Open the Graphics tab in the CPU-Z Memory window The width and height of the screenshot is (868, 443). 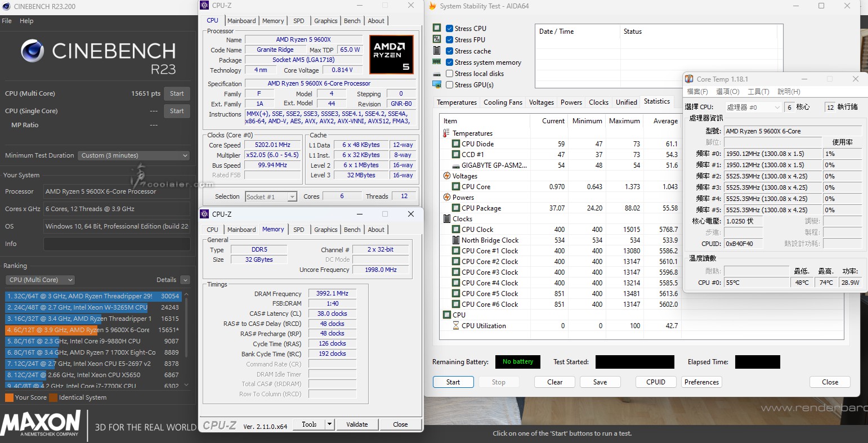tap(326, 230)
